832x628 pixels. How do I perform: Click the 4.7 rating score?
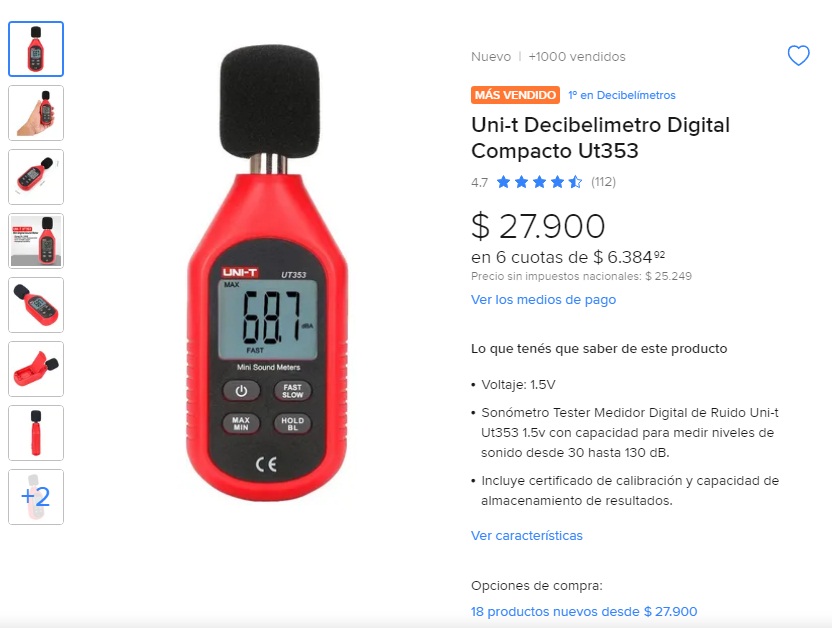pos(479,182)
